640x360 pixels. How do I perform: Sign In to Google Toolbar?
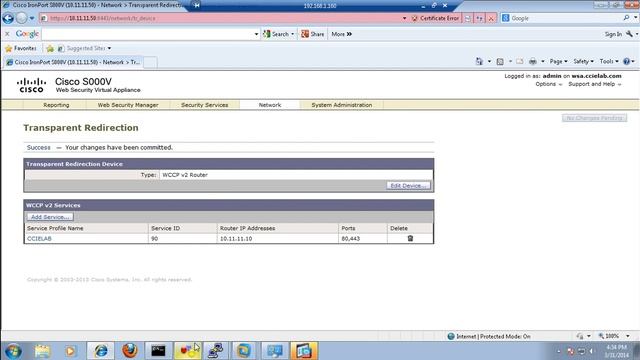(x=613, y=34)
